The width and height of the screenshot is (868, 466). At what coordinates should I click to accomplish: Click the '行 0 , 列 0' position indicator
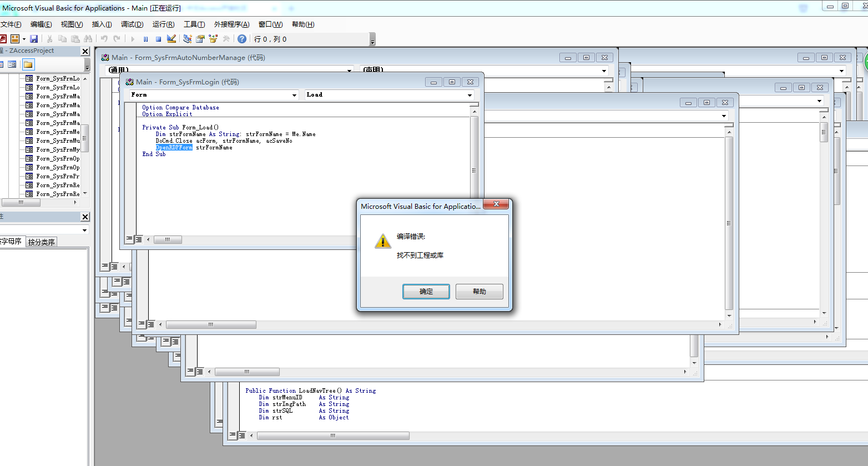pyautogui.click(x=270, y=39)
